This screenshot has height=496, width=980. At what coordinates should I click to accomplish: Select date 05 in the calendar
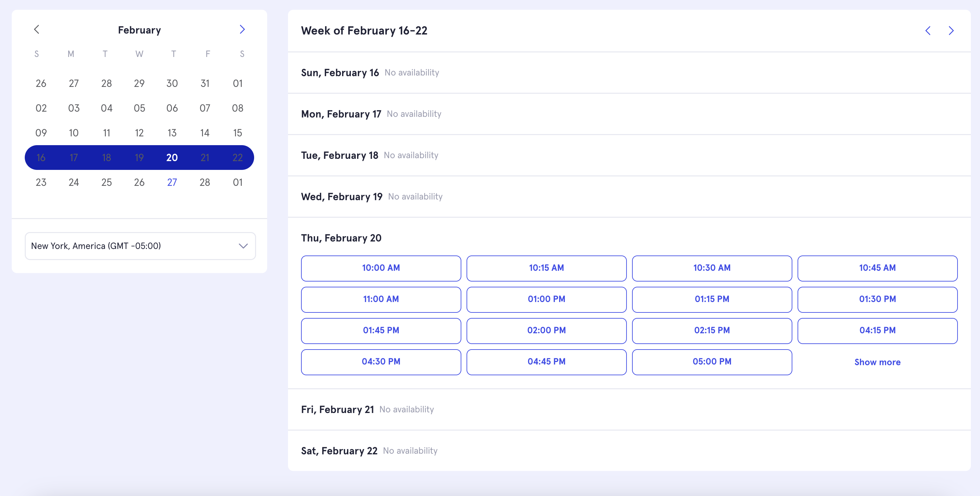coord(139,108)
